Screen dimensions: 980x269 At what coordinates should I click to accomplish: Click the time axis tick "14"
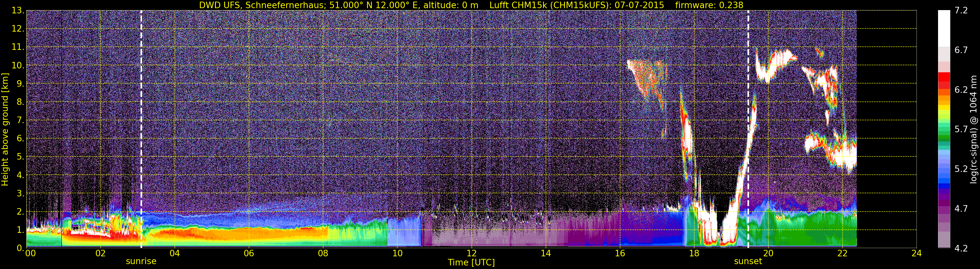tap(545, 253)
